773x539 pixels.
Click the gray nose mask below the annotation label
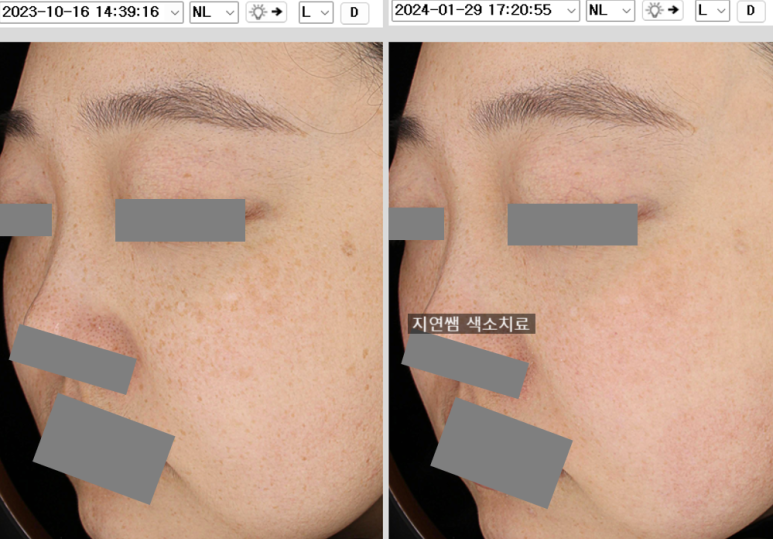pos(465,366)
